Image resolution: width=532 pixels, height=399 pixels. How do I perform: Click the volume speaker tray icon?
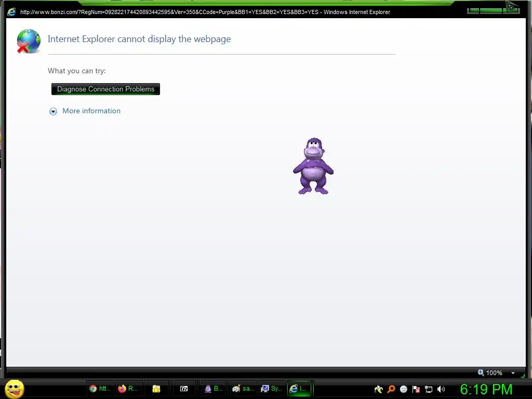click(441, 389)
